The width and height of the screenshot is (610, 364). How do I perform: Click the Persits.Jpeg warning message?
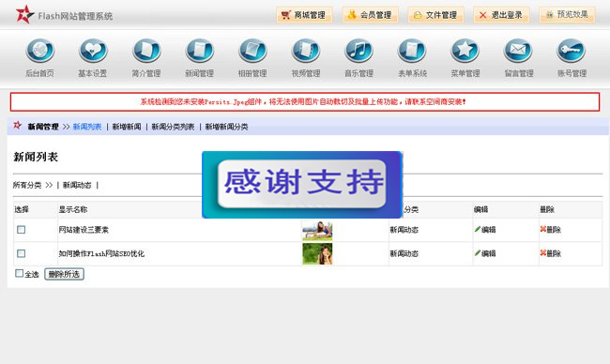303,102
